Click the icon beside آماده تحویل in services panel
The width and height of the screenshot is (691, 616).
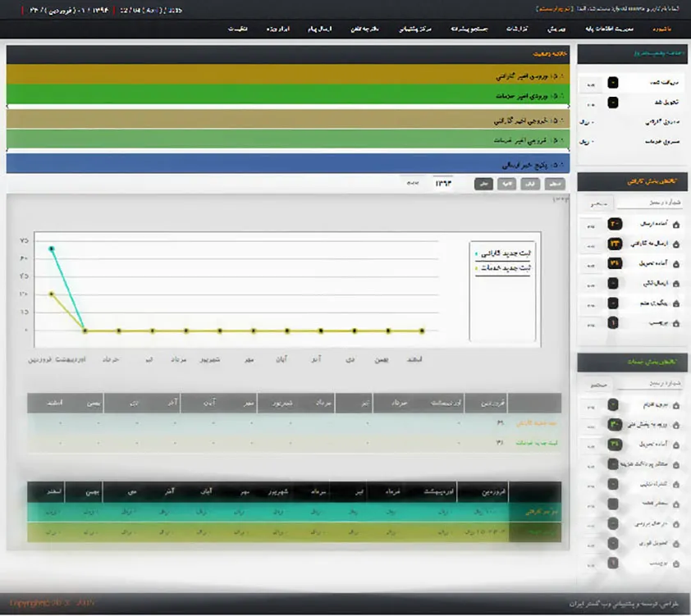tap(676, 444)
